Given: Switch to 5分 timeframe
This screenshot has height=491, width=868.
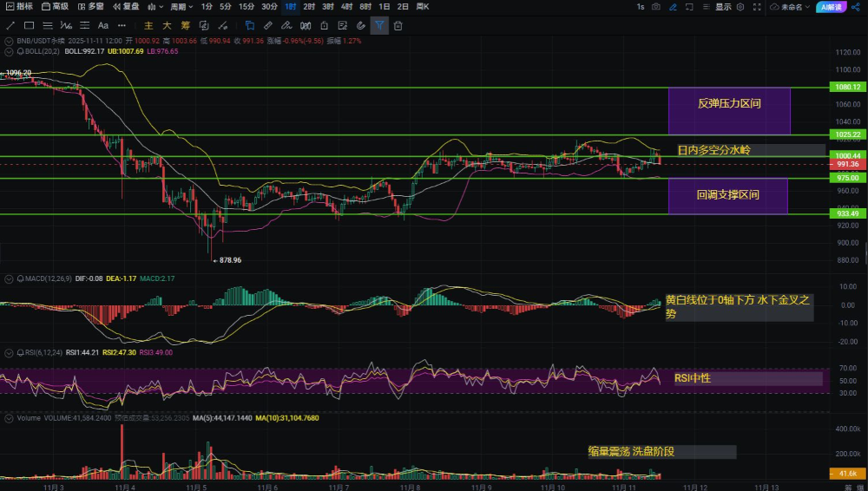Looking at the screenshot, I should [226, 7].
